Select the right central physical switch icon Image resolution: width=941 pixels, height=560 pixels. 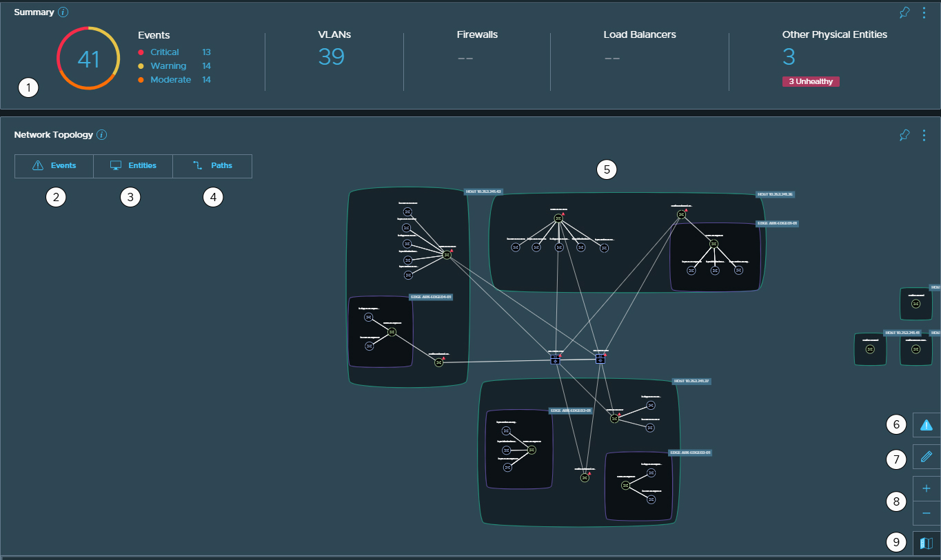pyautogui.click(x=600, y=359)
